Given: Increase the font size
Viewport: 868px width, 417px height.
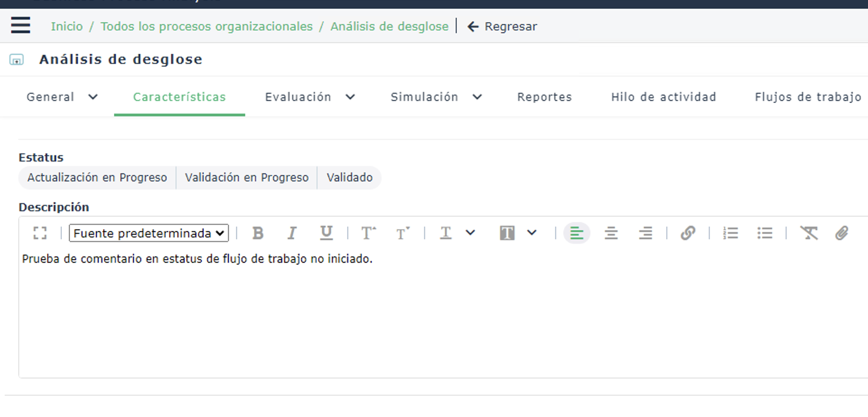Looking at the screenshot, I should pos(368,233).
